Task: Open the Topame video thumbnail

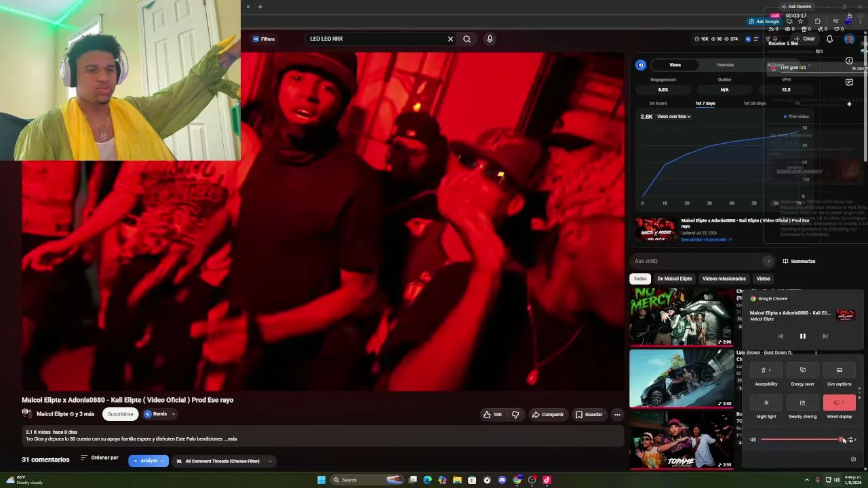Action: [681, 440]
